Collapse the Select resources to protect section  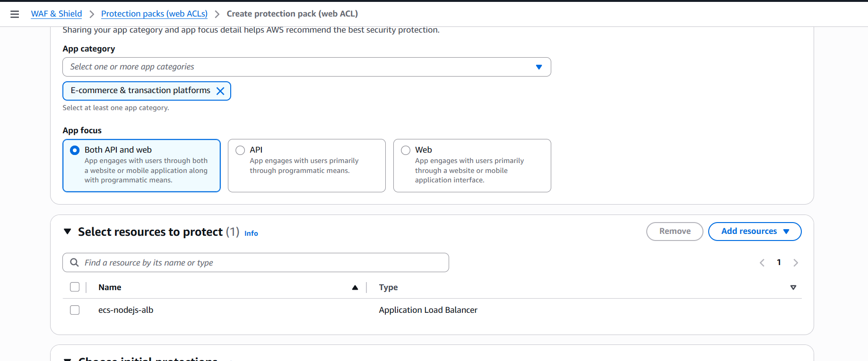click(x=67, y=232)
